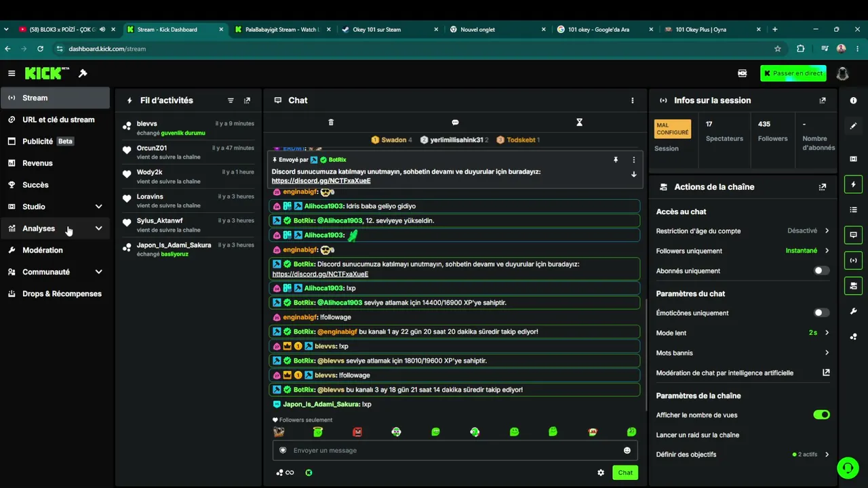Open the Succès page

55,185
